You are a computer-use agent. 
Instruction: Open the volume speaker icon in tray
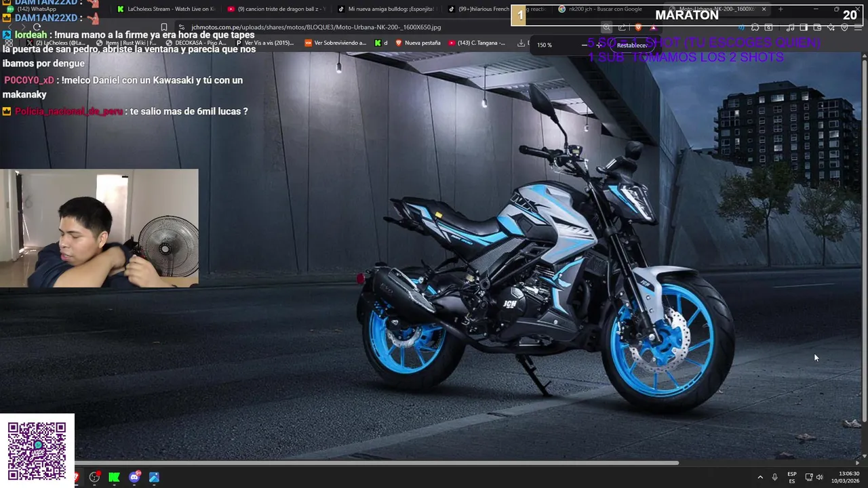click(x=819, y=477)
